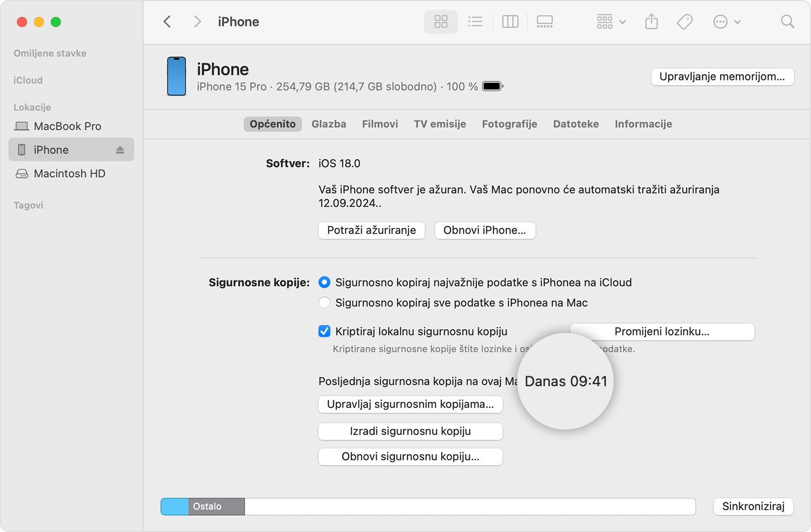Open the more actions ellipsis menu
Viewport: 811px width, 532px height.
coord(726,21)
